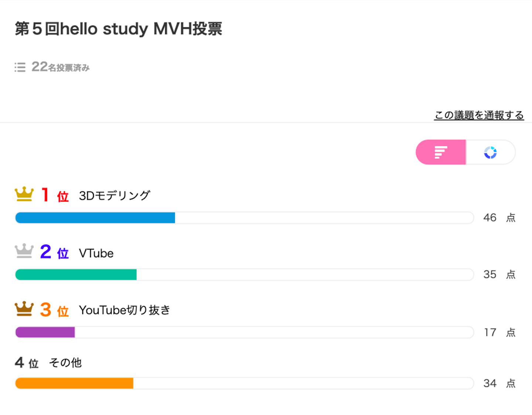The width and height of the screenshot is (532, 415).
Task: Click the blue 3Dモデリング progress bar
Action: [x=95, y=218]
